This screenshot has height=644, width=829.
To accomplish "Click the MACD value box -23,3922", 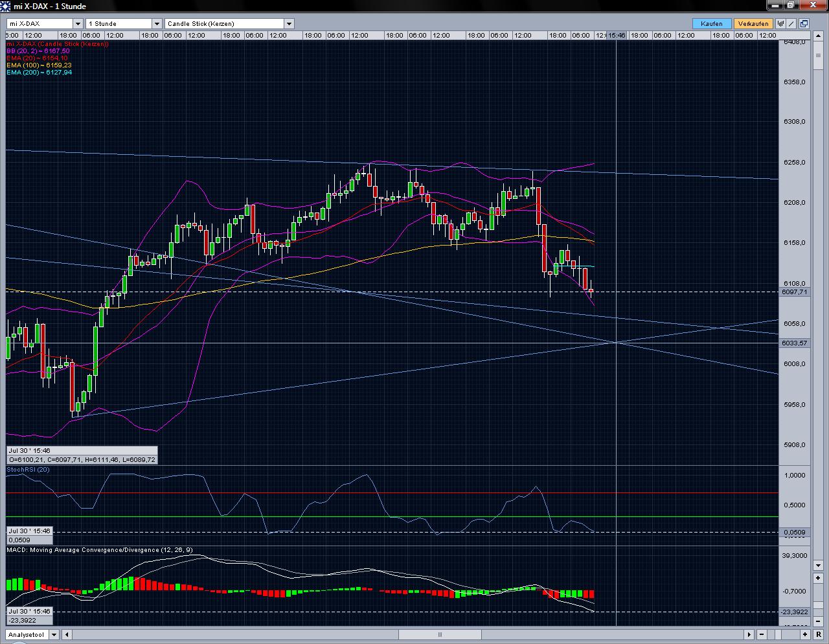I will coord(28,620).
